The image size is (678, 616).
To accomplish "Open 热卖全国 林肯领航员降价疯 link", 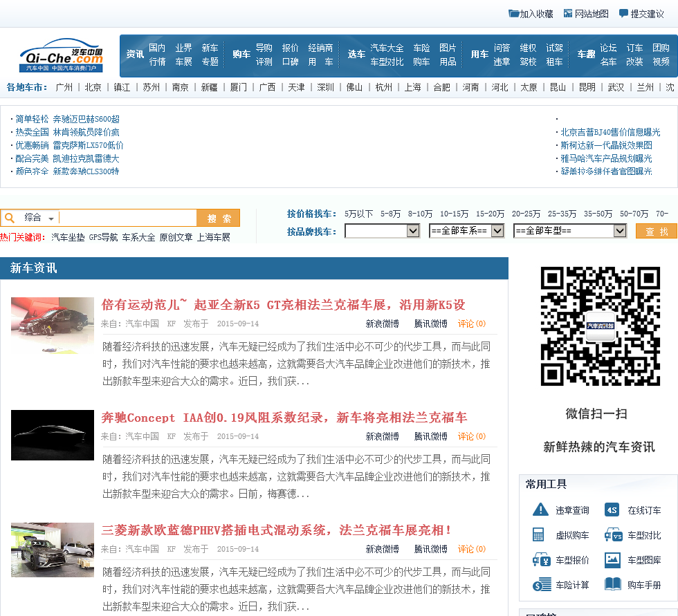I will pos(68,132).
